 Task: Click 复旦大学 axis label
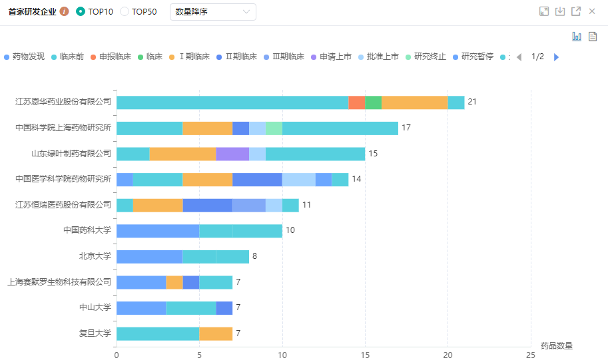95,333
